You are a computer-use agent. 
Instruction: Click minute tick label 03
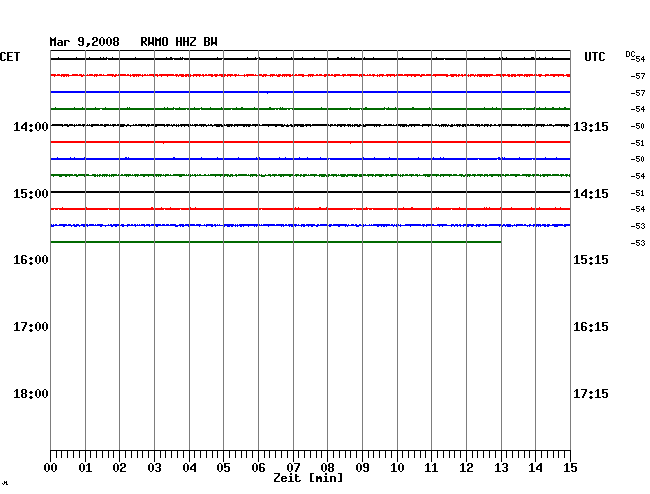[x=154, y=467]
